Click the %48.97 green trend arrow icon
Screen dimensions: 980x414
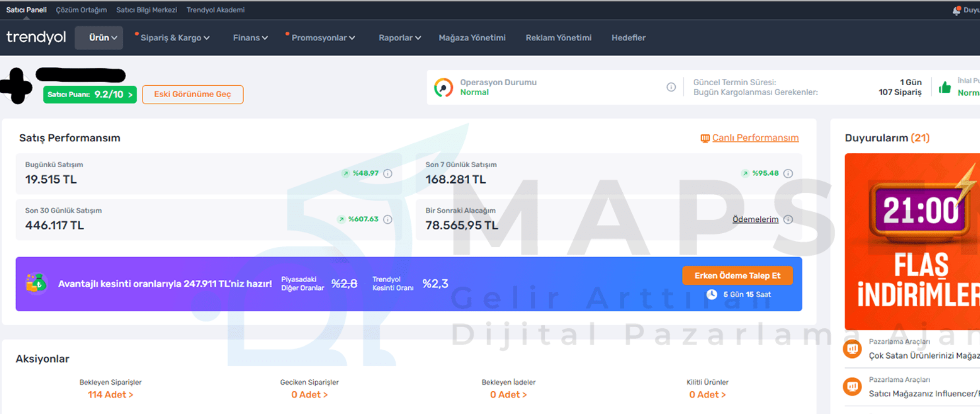pyautogui.click(x=345, y=173)
